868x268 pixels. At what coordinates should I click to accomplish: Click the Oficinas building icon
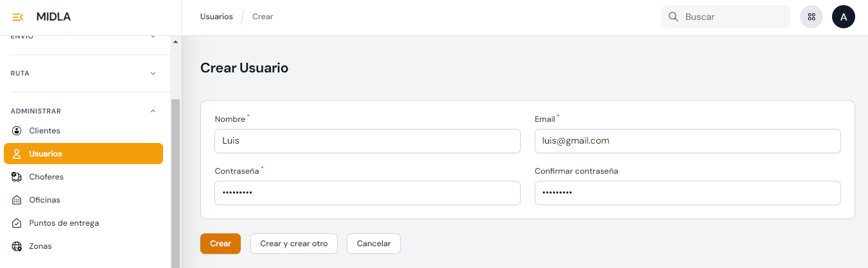coord(17,200)
